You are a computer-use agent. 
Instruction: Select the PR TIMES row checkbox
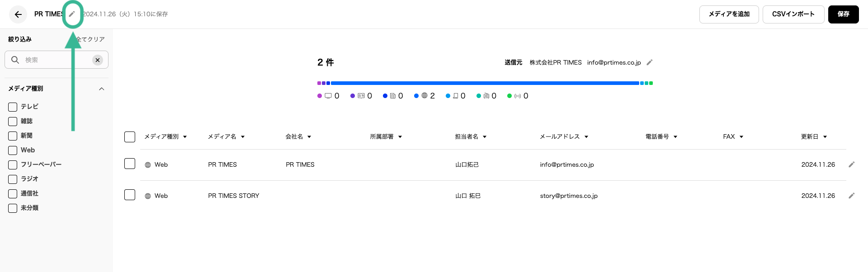(130, 164)
